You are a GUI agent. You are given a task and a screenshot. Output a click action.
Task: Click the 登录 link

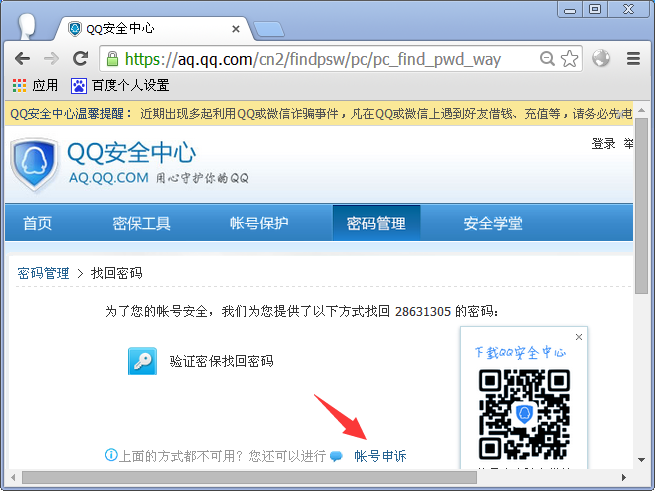click(x=603, y=144)
